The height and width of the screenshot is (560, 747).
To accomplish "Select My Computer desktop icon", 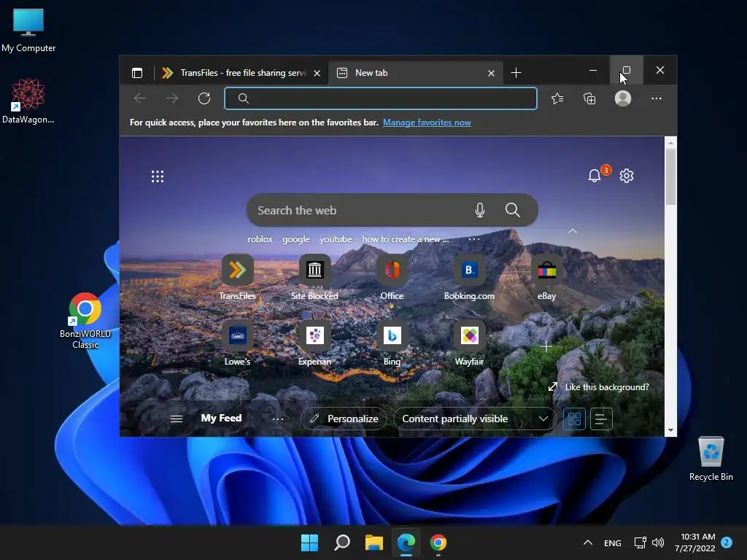I will pos(28,31).
